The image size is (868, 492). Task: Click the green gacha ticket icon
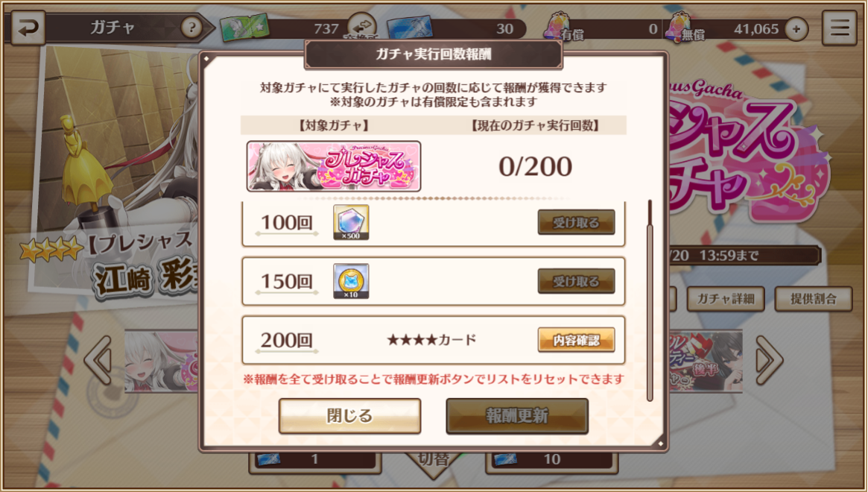click(x=245, y=28)
